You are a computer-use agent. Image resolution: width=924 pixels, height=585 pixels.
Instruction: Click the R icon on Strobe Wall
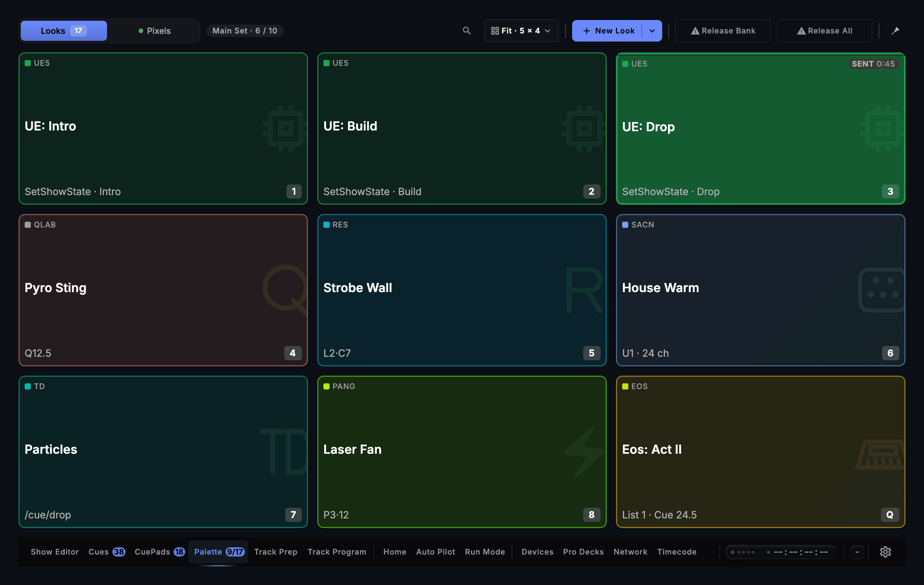pos(584,290)
